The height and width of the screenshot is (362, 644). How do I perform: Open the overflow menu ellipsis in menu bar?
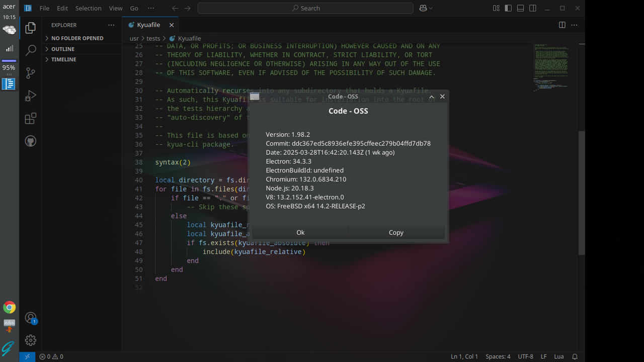click(151, 8)
